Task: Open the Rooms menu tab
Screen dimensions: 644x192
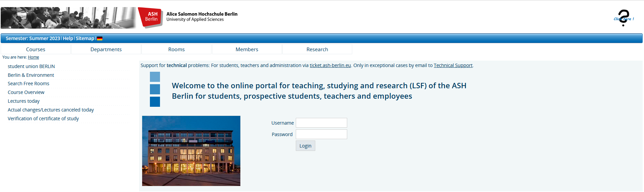Action: 176,49
